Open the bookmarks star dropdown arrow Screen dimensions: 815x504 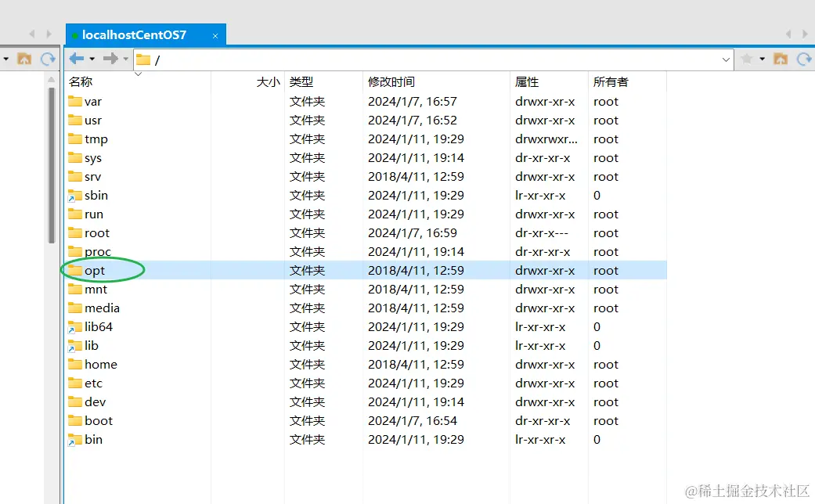coord(762,59)
